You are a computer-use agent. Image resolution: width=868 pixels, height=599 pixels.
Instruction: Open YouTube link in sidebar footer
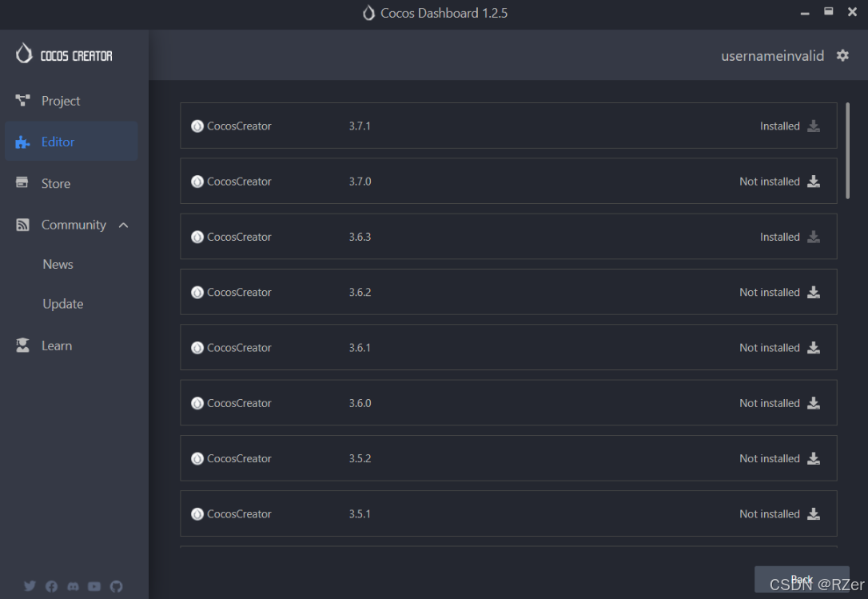(94, 586)
